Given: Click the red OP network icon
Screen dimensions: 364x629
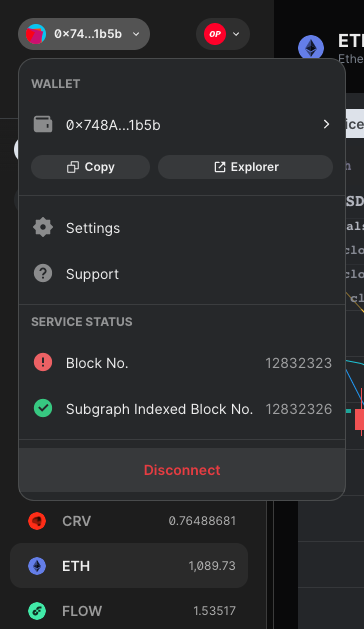Looking at the screenshot, I should click(x=215, y=34).
